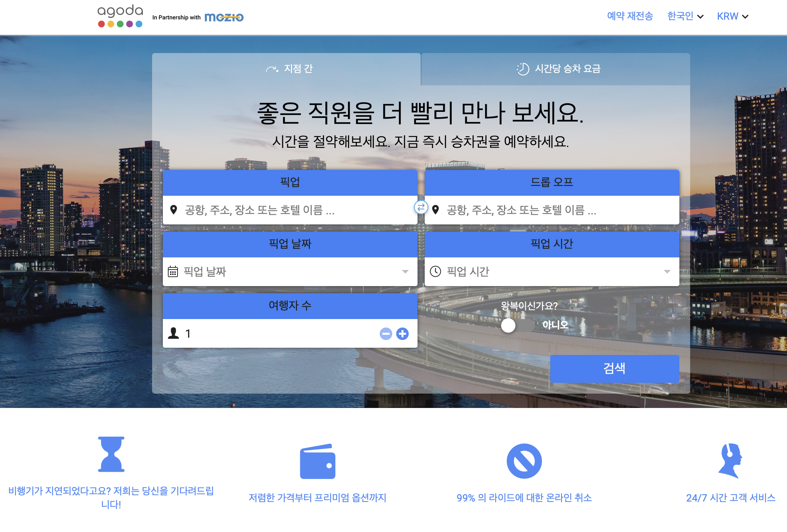
Task: Click the 24/7 시간 고객 서비스 text
Action: point(731,498)
